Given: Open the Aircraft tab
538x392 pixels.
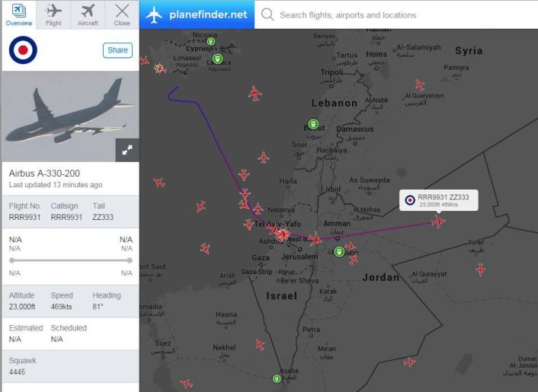Looking at the screenshot, I should [88, 14].
